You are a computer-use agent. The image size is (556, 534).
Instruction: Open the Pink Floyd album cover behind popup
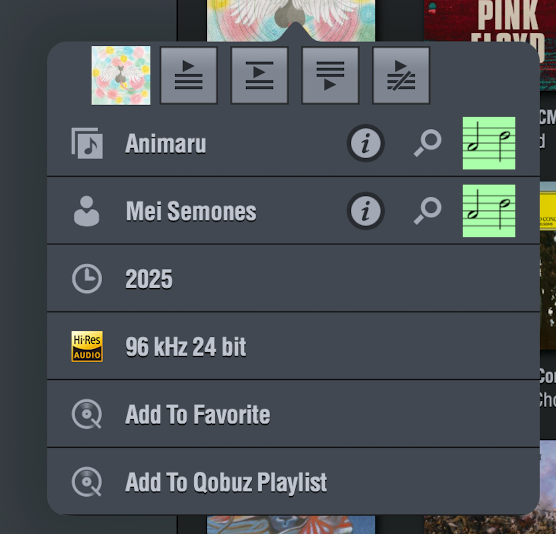click(x=490, y=21)
